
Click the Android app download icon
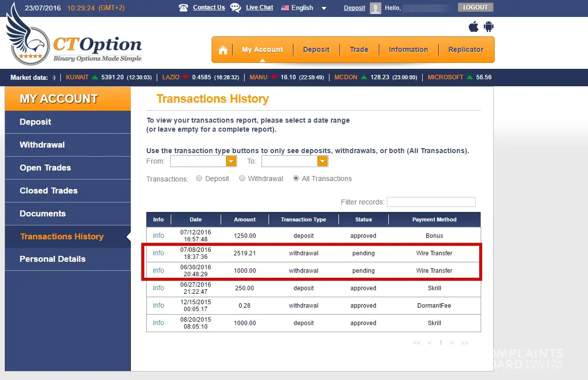coord(488,27)
